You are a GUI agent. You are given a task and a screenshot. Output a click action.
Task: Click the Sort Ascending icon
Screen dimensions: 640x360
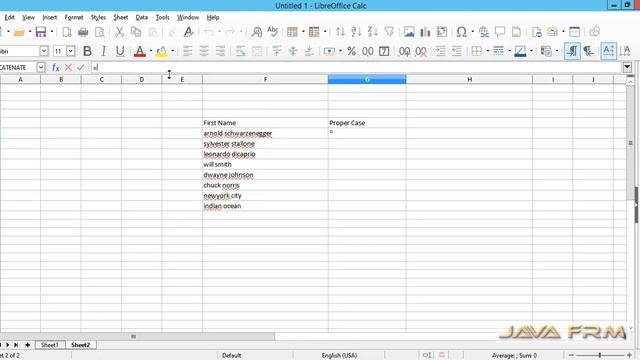point(356,32)
